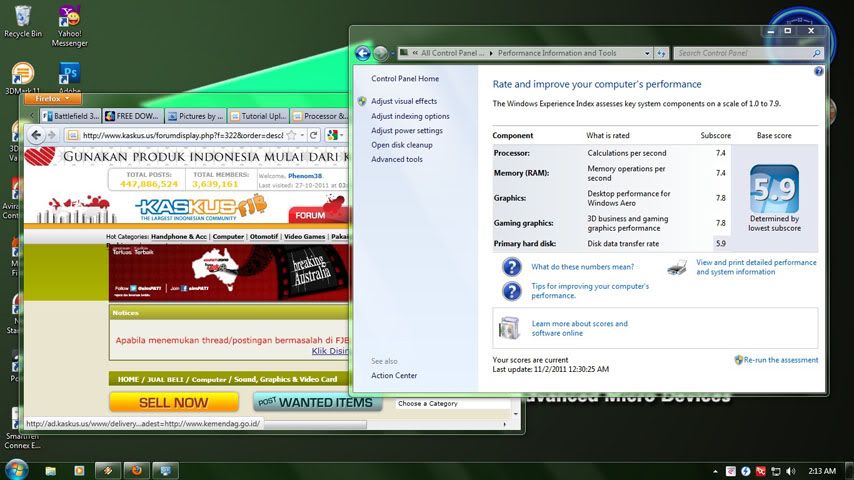The width and height of the screenshot is (854, 480).
Task: Switch to the Battlefield 3 tab
Action: (x=71, y=116)
